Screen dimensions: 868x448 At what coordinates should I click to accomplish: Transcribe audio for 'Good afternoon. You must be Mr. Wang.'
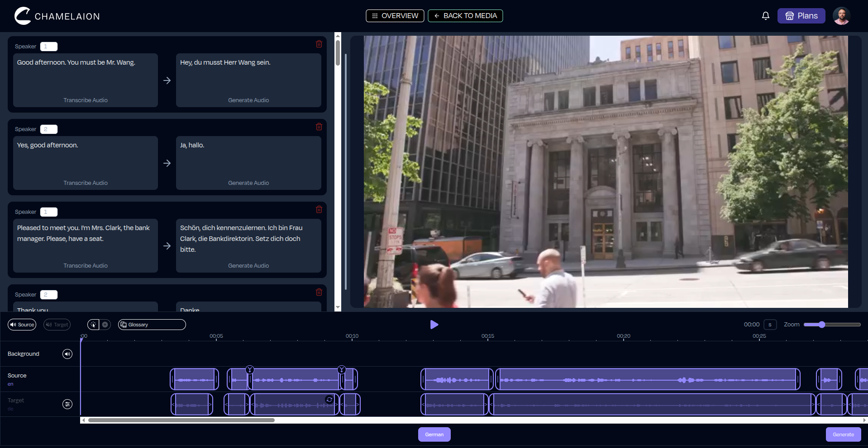tap(86, 100)
